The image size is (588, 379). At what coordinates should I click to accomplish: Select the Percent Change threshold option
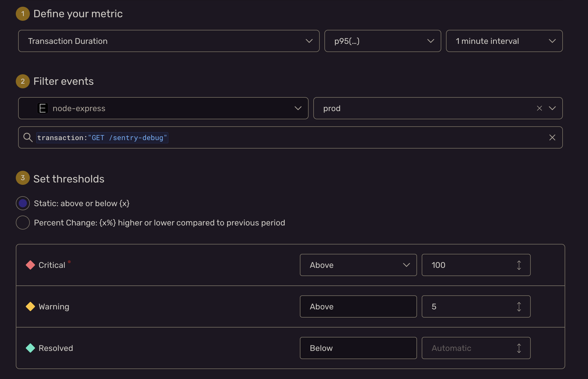tap(23, 223)
